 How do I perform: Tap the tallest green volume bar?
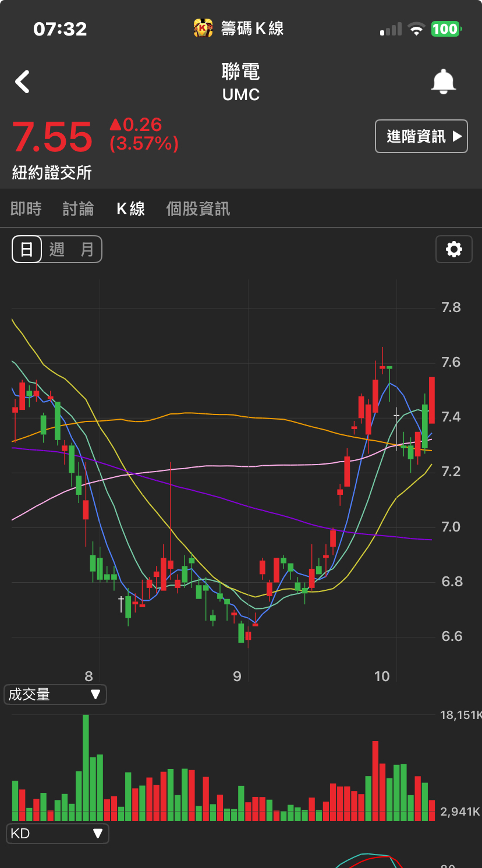point(86,767)
